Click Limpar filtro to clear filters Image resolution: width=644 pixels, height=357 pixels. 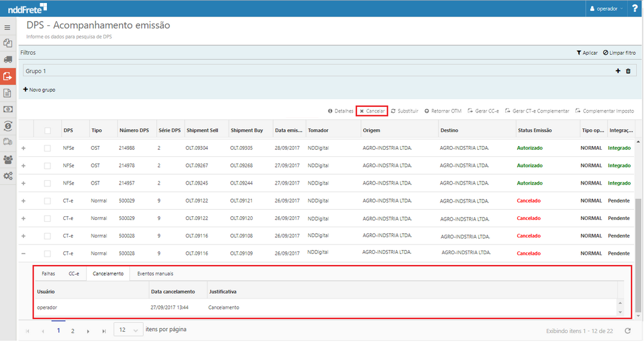point(619,53)
